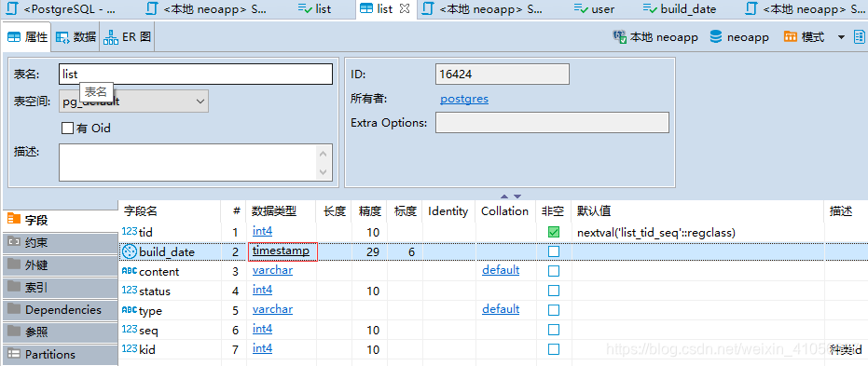Expand the dropdown arrow next to 模式
The width and height of the screenshot is (868, 366).
click(x=841, y=37)
